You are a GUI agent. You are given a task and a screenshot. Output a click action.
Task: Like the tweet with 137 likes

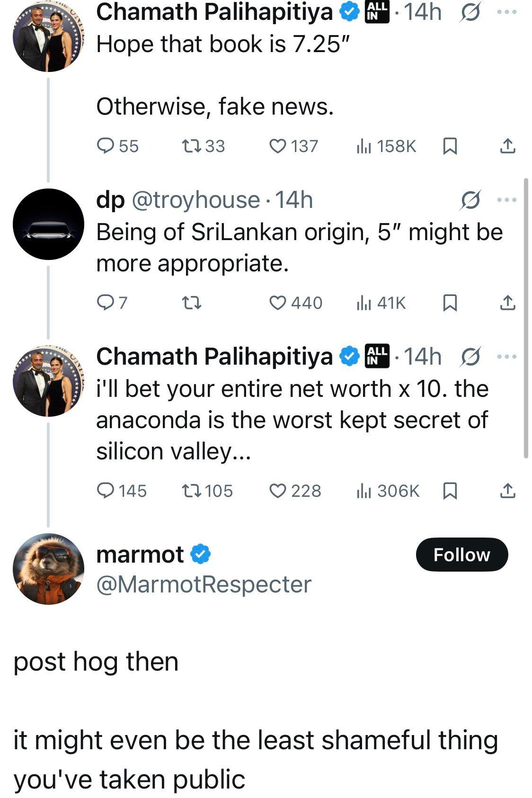[277, 146]
